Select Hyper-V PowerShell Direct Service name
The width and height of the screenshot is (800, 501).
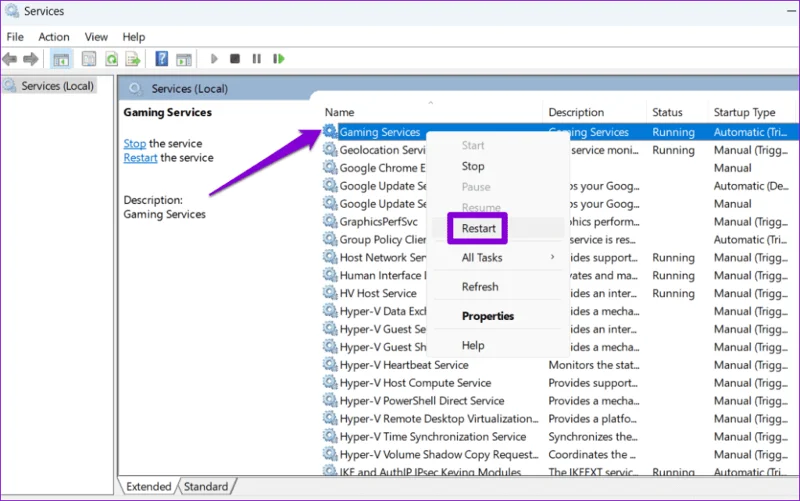coord(422,400)
